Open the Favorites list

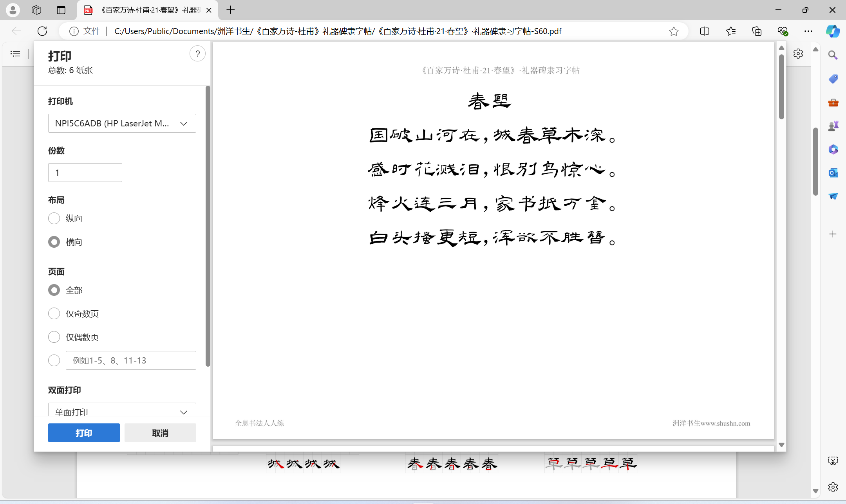click(731, 31)
